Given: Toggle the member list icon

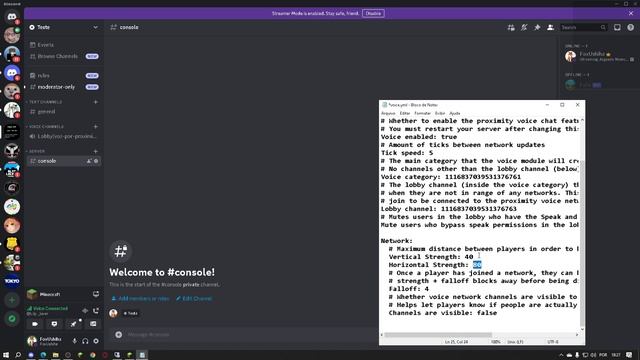Looking at the screenshot, I should click(x=551, y=27).
